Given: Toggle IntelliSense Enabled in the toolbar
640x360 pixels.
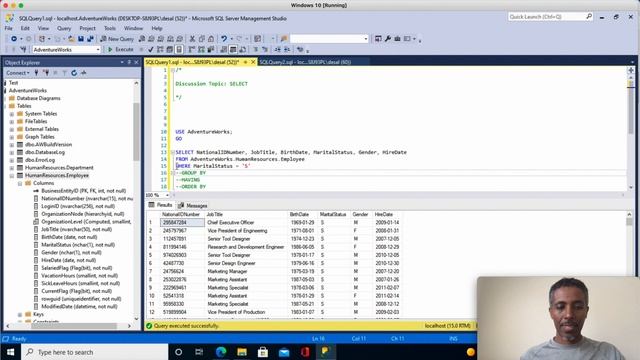Looking at the screenshot, I should [179, 49].
